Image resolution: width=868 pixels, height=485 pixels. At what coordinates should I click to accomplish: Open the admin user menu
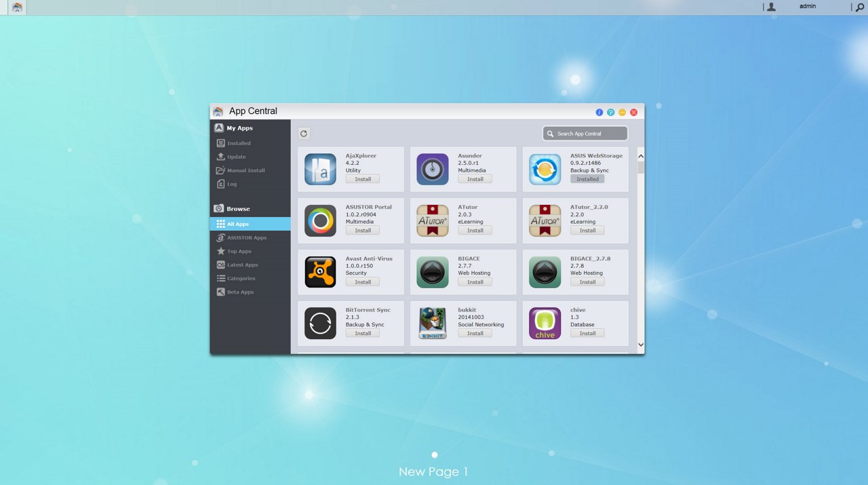pos(808,7)
